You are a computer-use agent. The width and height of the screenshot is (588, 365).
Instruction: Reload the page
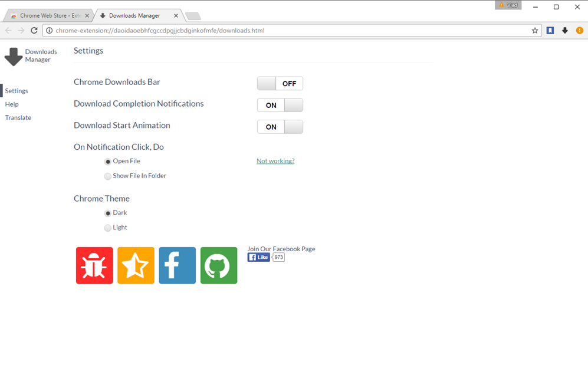tap(34, 31)
